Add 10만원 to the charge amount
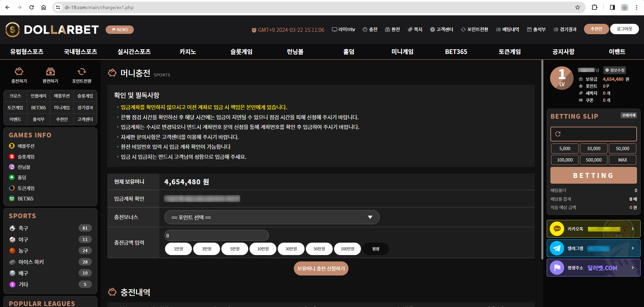644x307 pixels. 263,249
